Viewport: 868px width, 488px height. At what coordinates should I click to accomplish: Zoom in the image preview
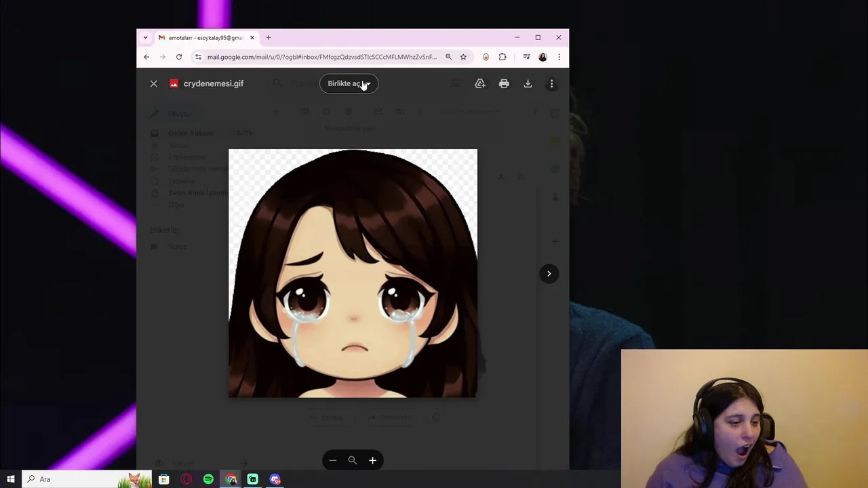pos(372,460)
